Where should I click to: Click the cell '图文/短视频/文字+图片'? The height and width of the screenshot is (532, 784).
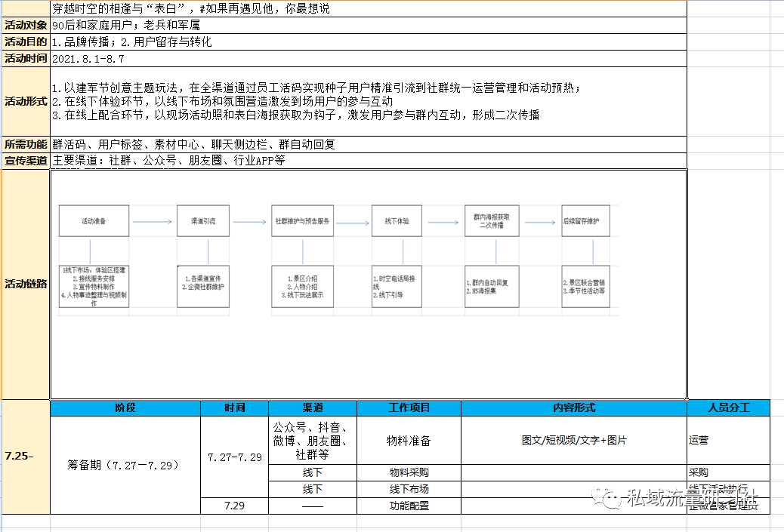(x=574, y=441)
